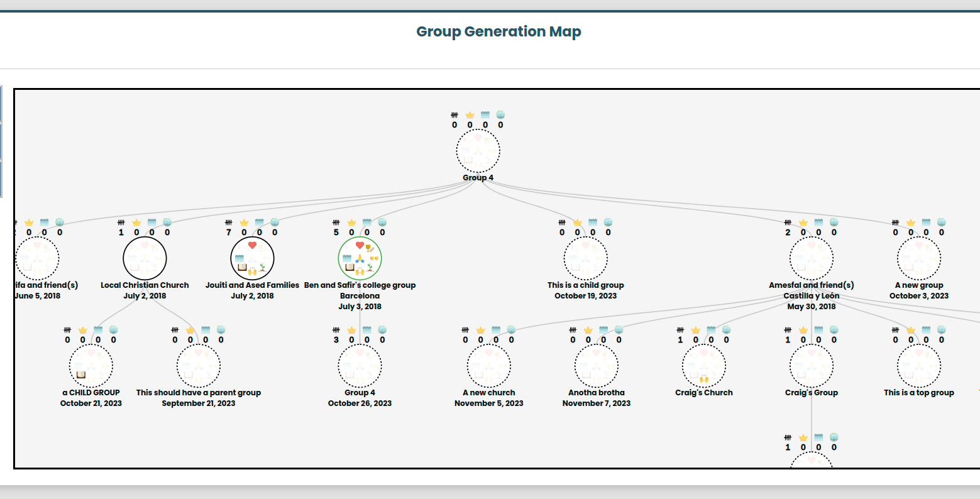This screenshot has height=499, width=980.
Task: Click chalice icon in Ben and Safir's circle
Action: (x=370, y=248)
